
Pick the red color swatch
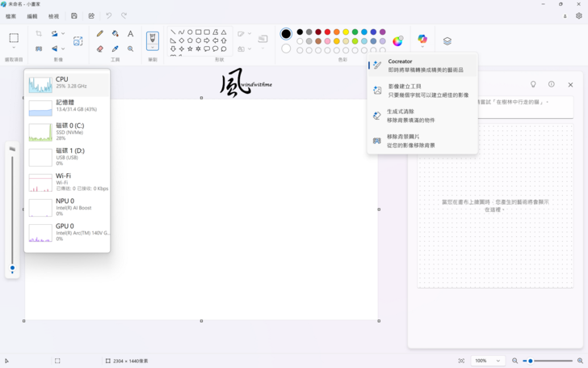tap(327, 32)
